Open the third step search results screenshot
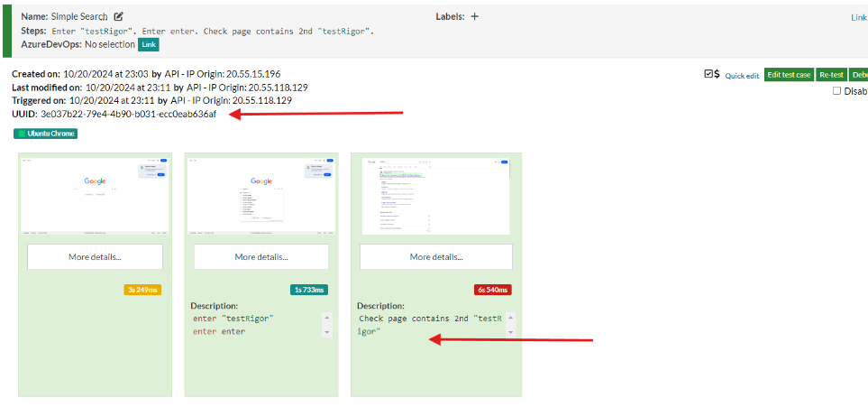Image resolution: width=868 pixels, height=407 pixels. point(435,195)
